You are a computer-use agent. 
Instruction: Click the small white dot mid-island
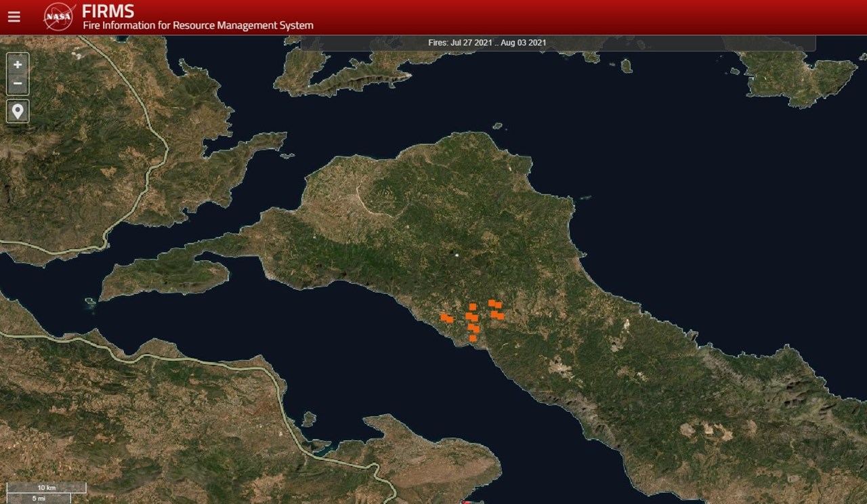click(457, 255)
